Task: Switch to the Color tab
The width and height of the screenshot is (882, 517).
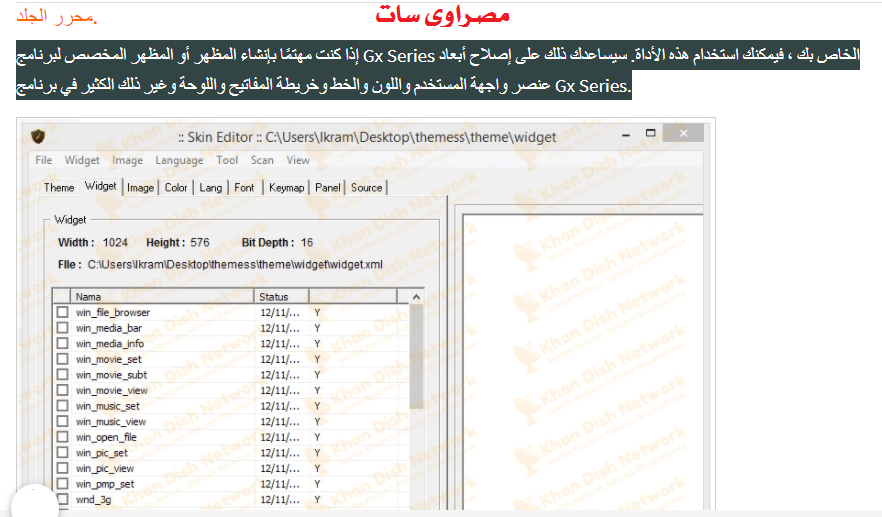Action: pyautogui.click(x=176, y=187)
